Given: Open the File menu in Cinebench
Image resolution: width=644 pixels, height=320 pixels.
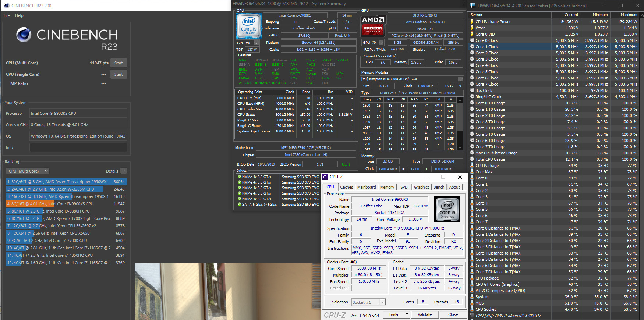Looking at the screenshot, I should 7,15.
